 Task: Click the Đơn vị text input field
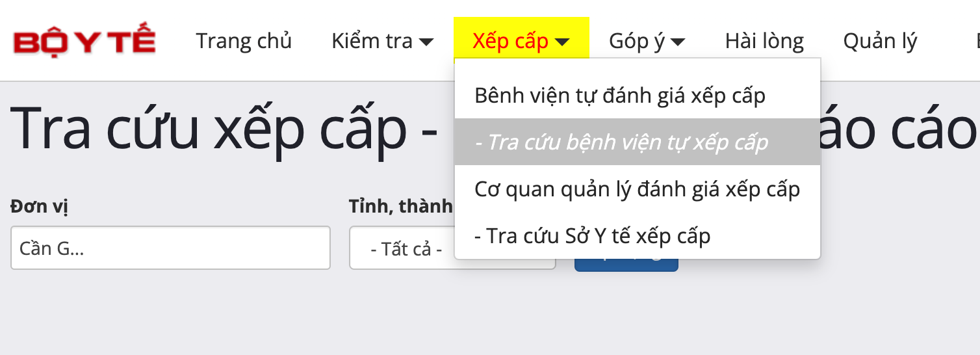170,248
